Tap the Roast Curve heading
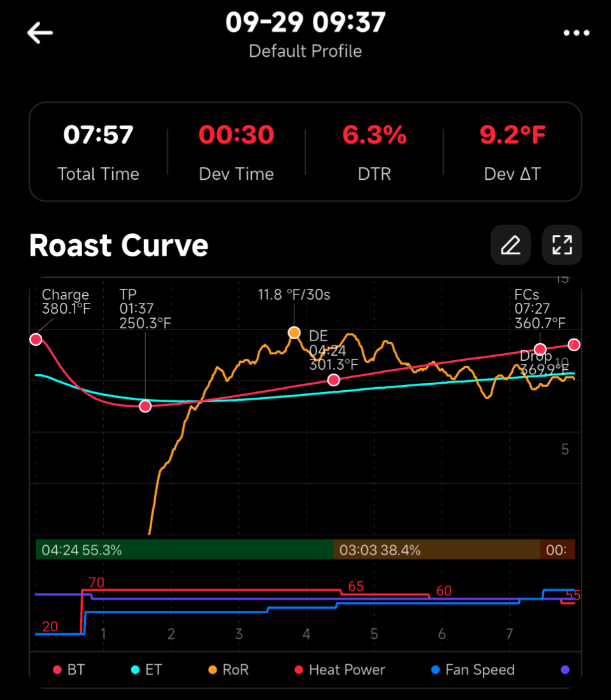 119,245
